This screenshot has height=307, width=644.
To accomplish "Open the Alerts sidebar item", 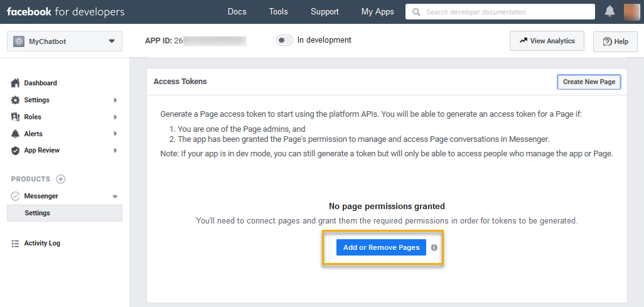I will (x=33, y=134).
